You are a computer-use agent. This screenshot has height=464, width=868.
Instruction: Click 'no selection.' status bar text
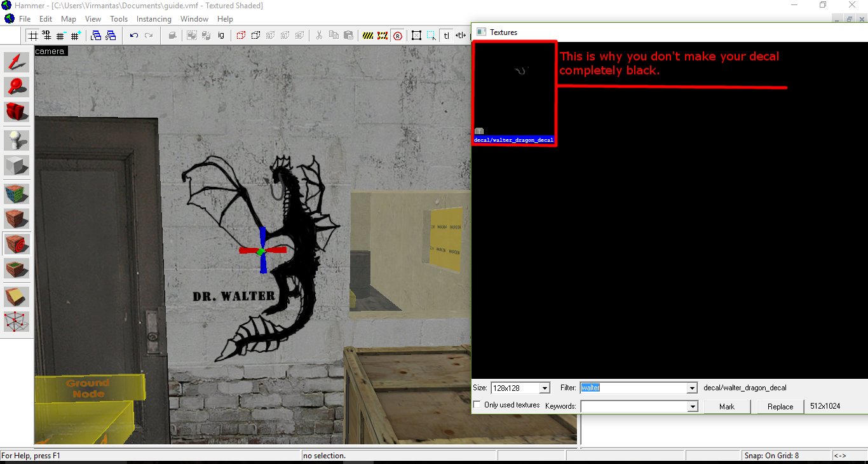(x=324, y=456)
